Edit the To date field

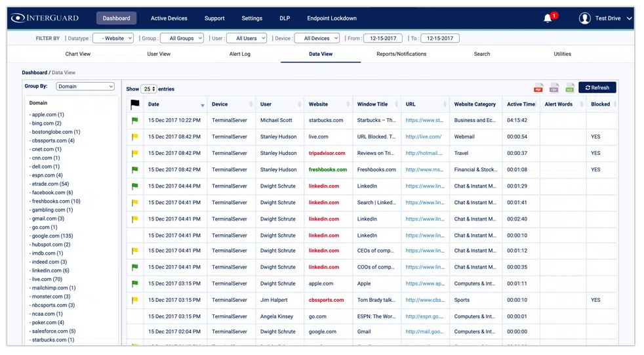point(440,38)
